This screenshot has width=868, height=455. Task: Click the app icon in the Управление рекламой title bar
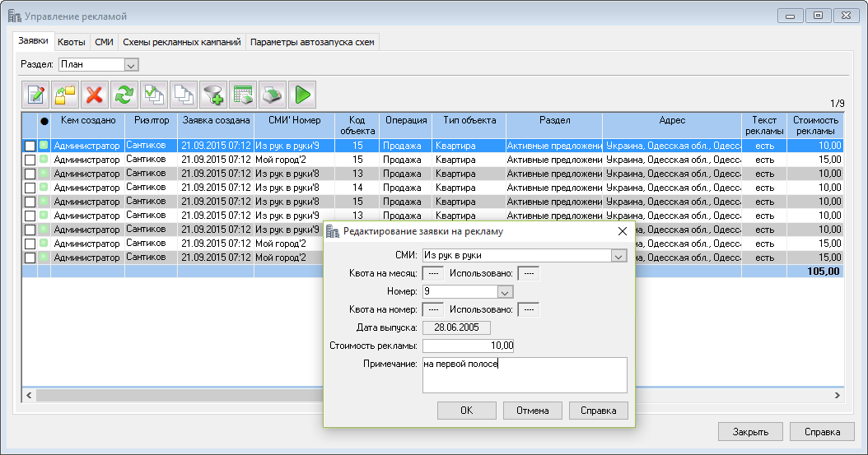14,16
